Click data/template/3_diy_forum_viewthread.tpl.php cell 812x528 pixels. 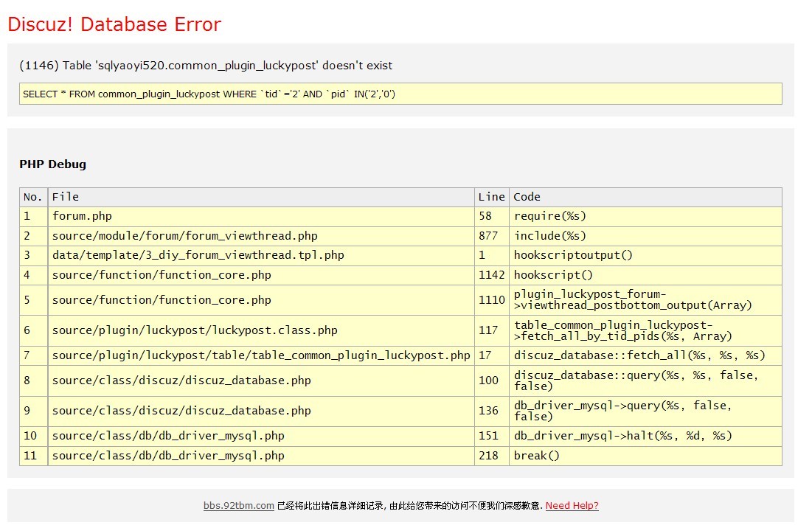(x=261, y=256)
